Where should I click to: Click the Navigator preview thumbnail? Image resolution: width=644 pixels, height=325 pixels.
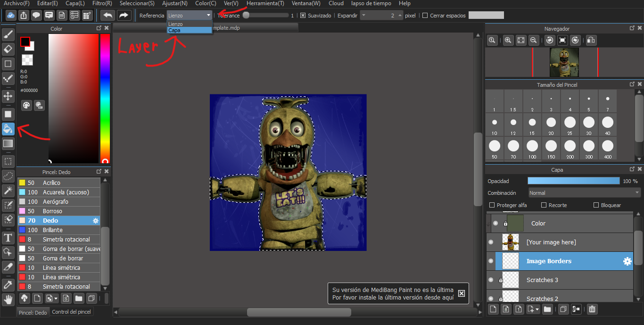(564, 63)
